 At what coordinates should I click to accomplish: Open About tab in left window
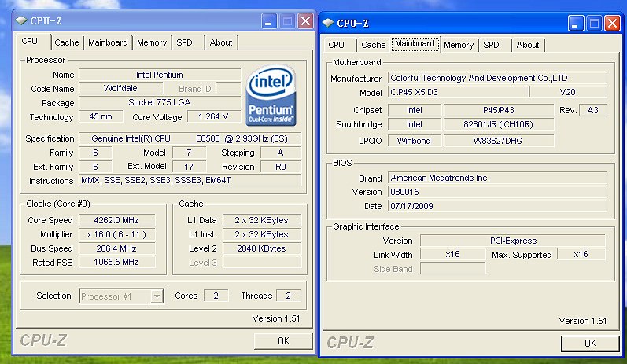pyautogui.click(x=221, y=42)
